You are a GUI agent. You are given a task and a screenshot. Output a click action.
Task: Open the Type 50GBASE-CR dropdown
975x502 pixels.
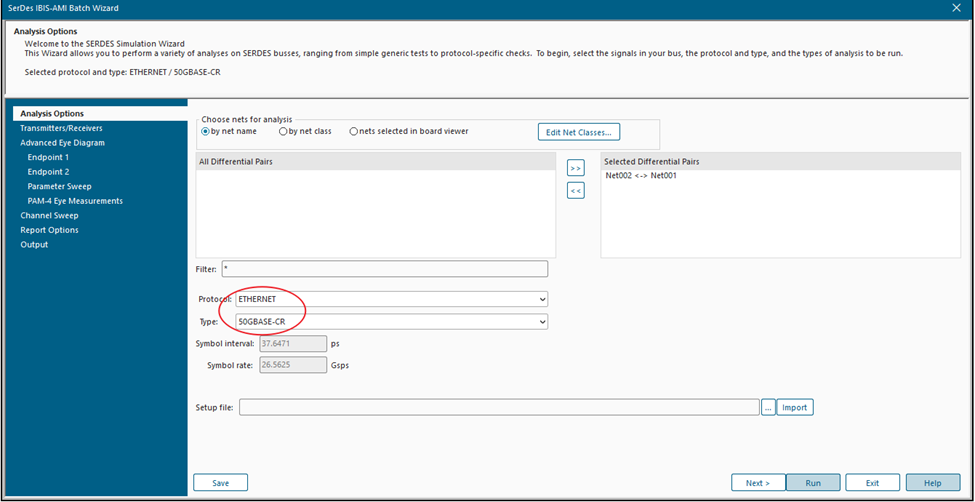tap(390, 322)
